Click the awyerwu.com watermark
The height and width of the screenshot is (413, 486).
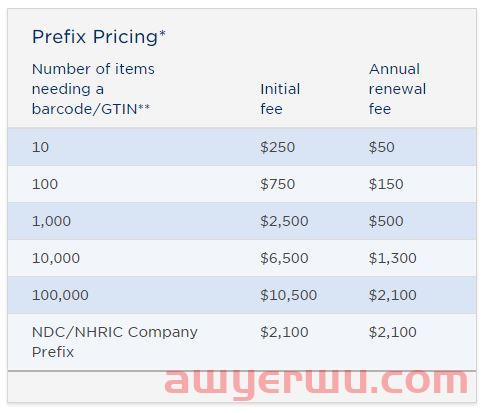tap(316, 382)
